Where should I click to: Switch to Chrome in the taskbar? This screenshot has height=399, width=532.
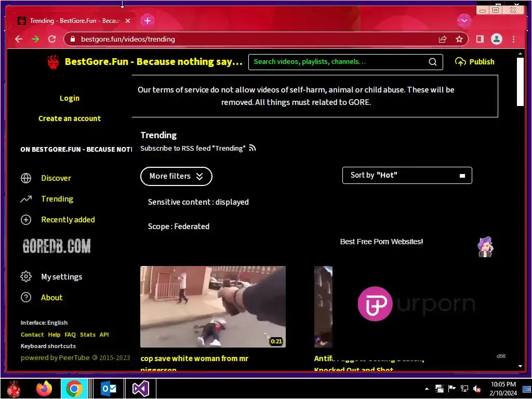74,389
